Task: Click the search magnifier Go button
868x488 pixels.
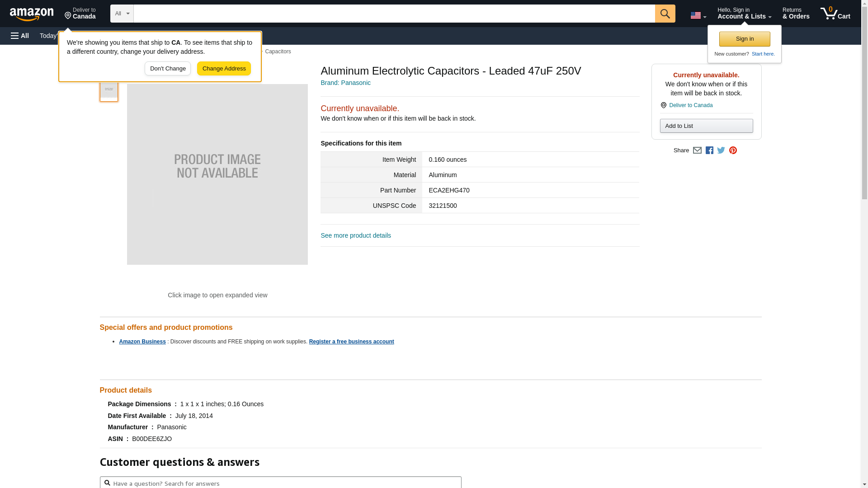Action: tap(665, 14)
